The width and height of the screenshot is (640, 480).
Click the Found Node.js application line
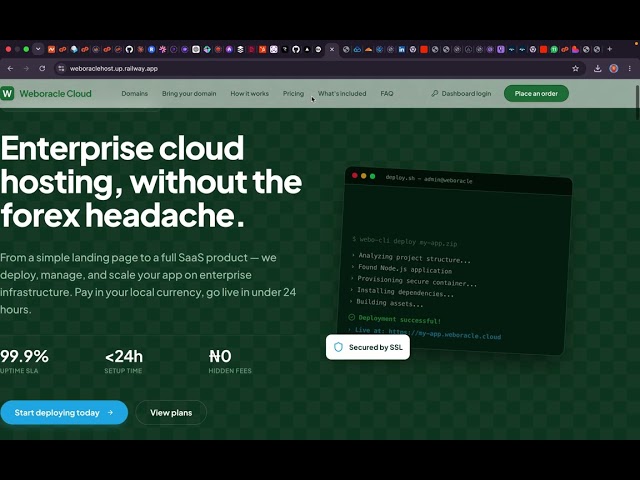point(404,269)
